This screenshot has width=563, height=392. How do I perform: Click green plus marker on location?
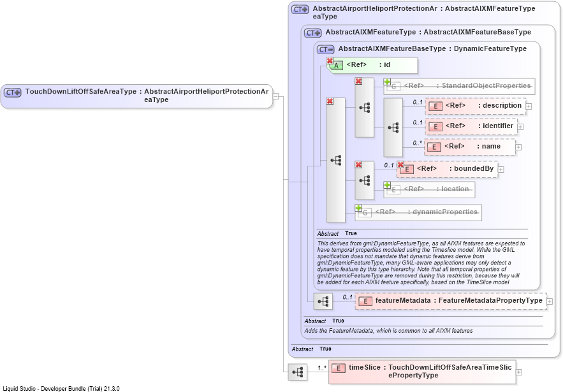point(387,185)
